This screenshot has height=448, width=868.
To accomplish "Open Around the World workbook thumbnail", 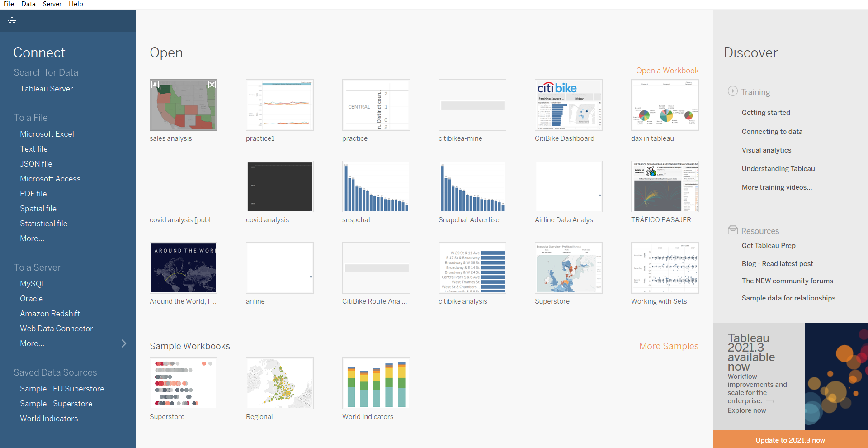I will click(184, 268).
